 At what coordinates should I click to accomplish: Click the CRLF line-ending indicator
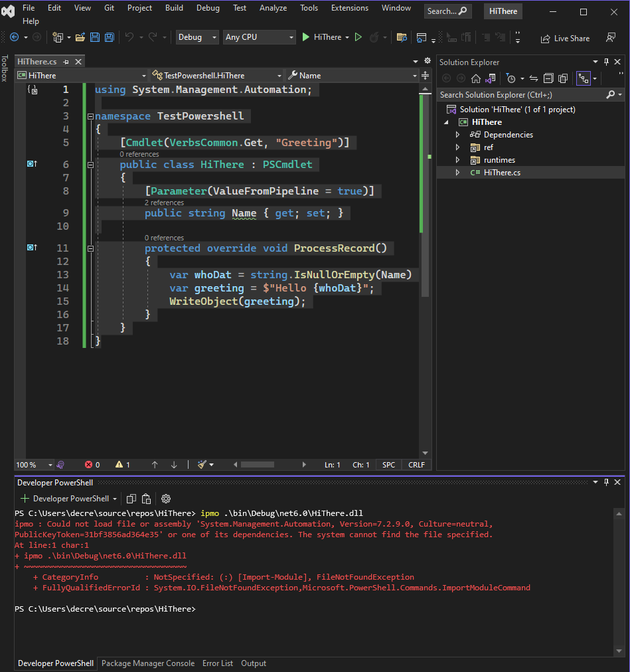coord(416,464)
